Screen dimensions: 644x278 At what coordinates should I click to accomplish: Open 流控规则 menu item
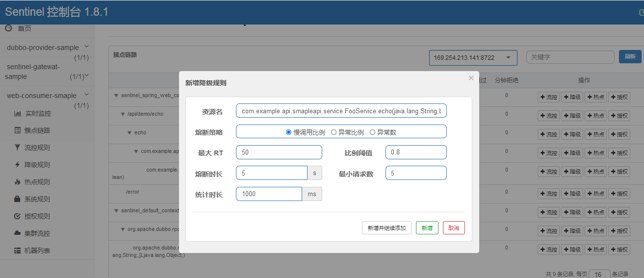pos(37,148)
